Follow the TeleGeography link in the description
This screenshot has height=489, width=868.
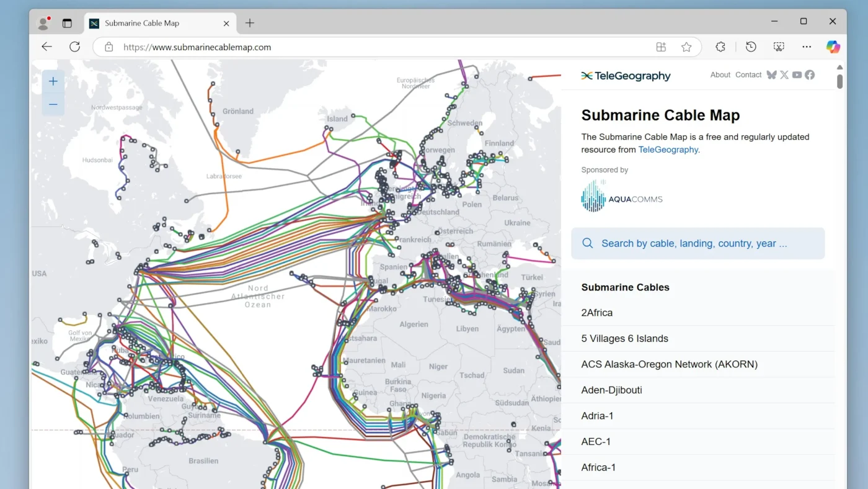pyautogui.click(x=669, y=150)
